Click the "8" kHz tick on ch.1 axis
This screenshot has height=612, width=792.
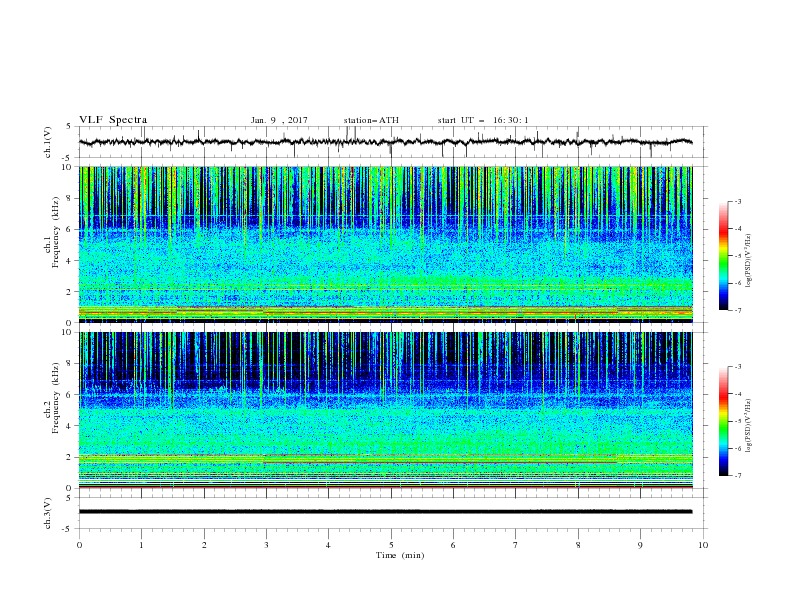tap(70, 198)
